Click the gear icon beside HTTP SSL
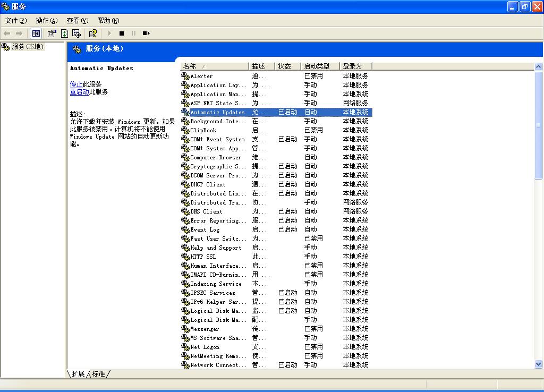 pos(185,257)
